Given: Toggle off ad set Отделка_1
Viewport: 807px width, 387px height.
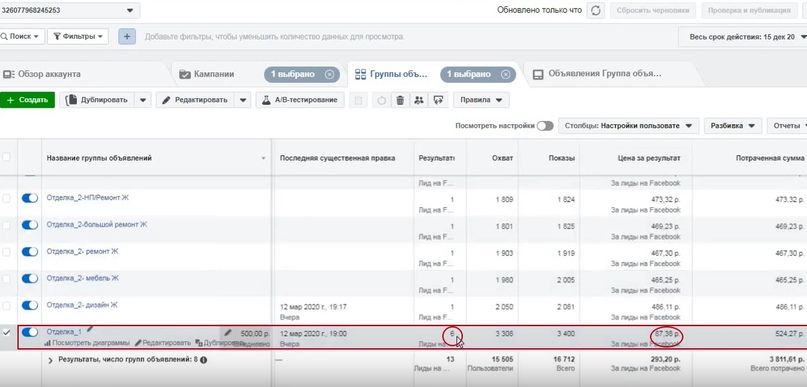Looking at the screenshot, I should (x=30, y=332).
